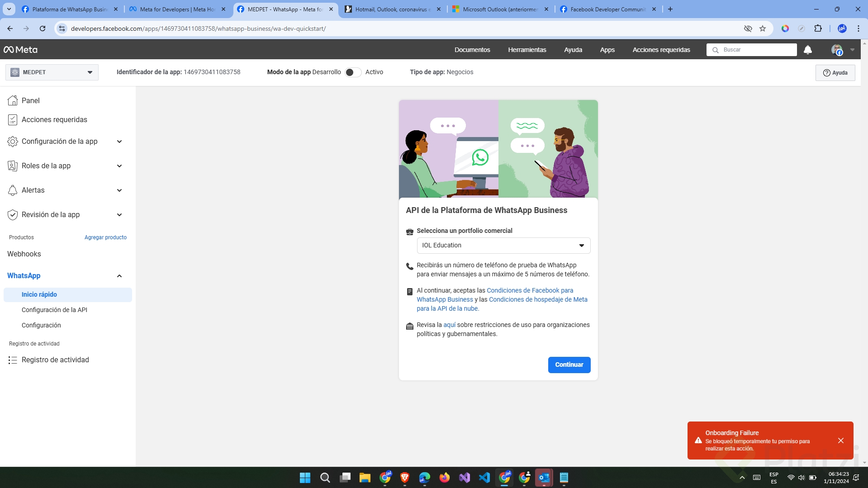Open the Ayuda menu in top navigation
Screen dimensions: 868x488
573,50
